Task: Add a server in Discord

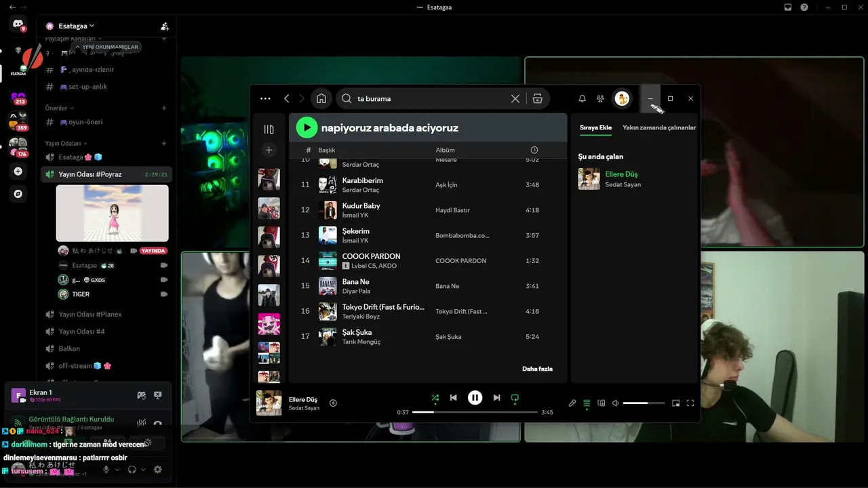Action: point(18,171)
